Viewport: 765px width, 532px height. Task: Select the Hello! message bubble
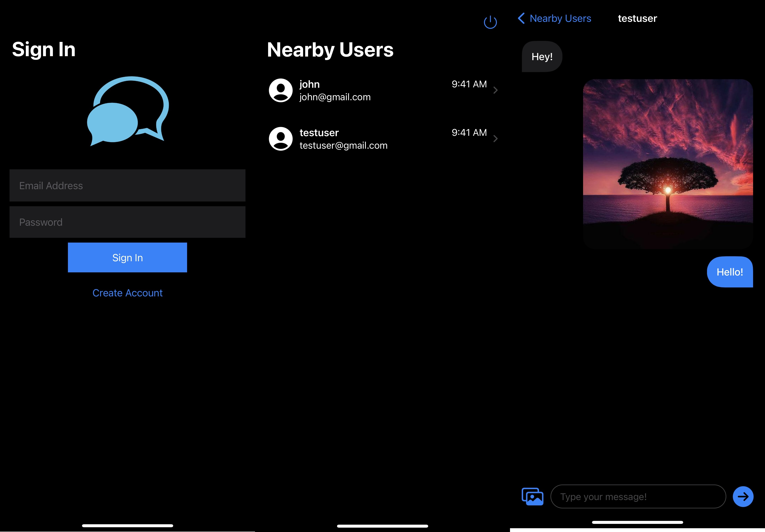pyautogui.click(x=730, y=272)
